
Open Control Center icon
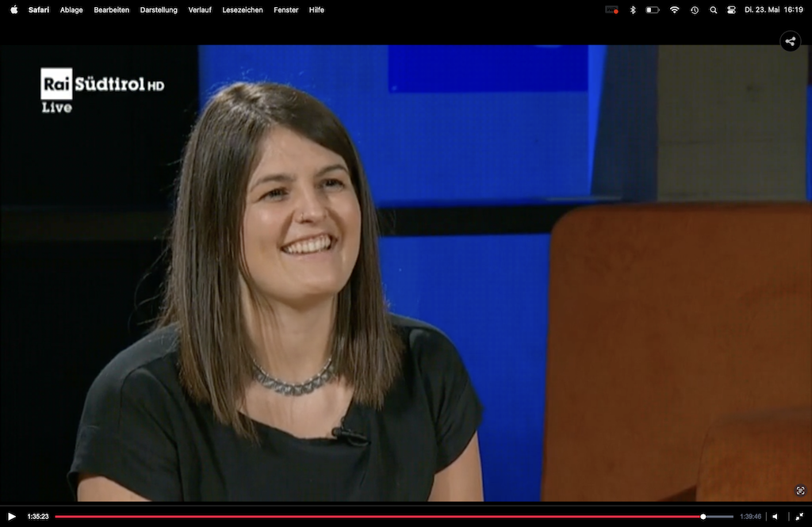click(x=731, y=10)
